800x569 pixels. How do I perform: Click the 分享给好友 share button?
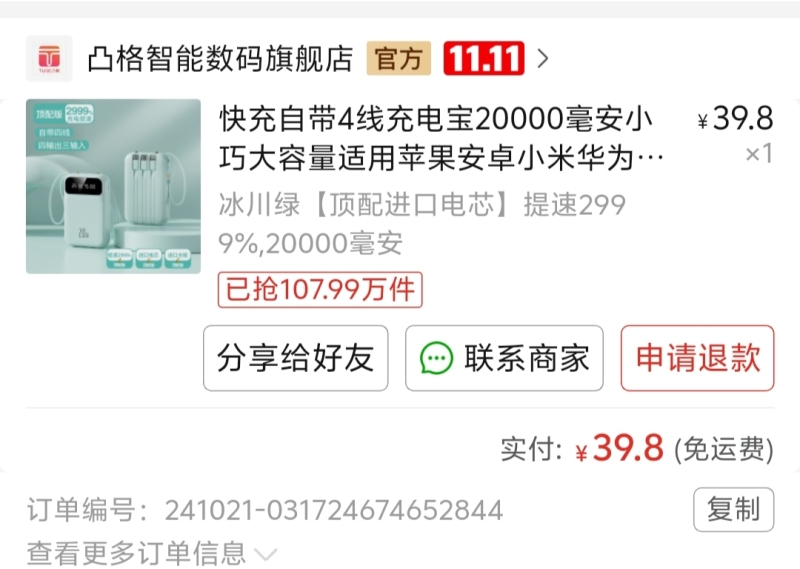[295, 358]
